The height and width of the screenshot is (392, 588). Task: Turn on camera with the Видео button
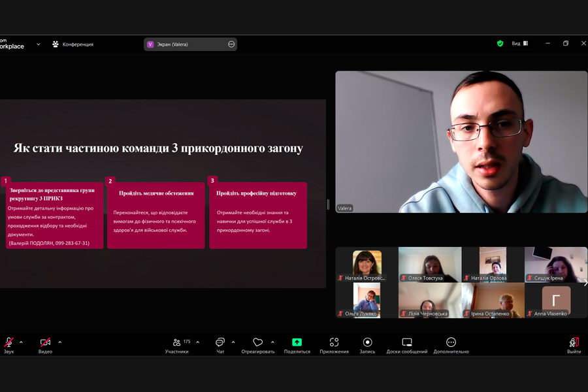point(45,345)
